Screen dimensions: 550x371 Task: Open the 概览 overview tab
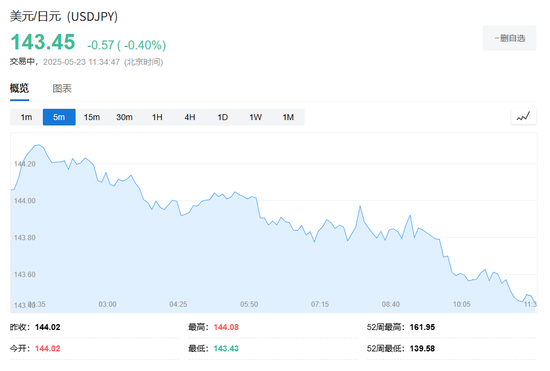point(19,88)
